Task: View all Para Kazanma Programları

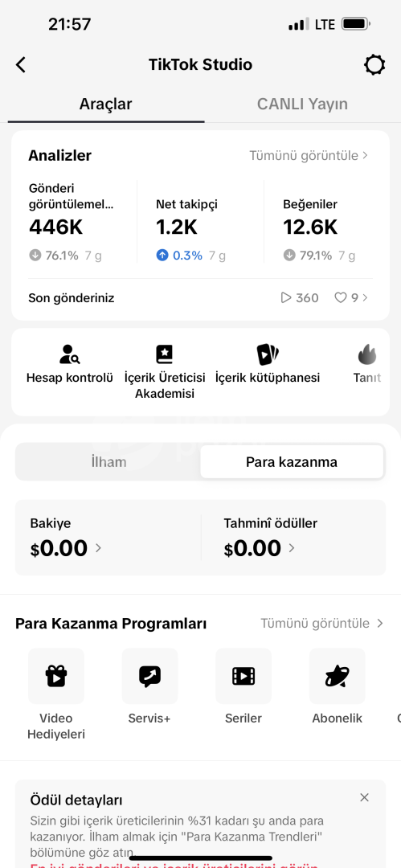Action: click(x=321, y=624)
